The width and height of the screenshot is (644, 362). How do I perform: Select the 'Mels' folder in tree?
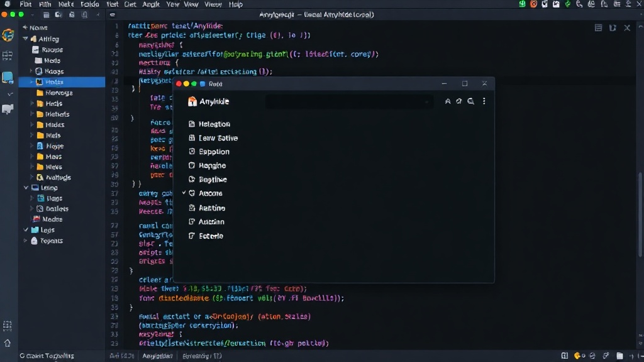(x=48, y=135)
